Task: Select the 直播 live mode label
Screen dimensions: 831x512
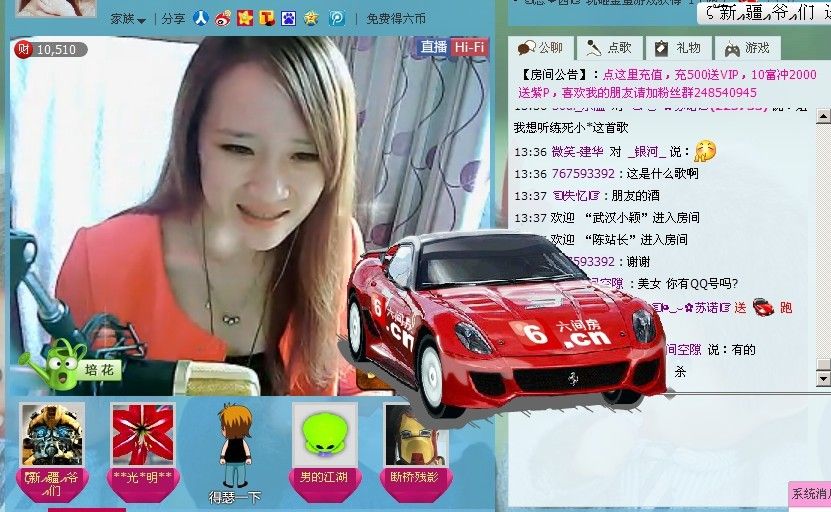Action: tap(434, 47)
